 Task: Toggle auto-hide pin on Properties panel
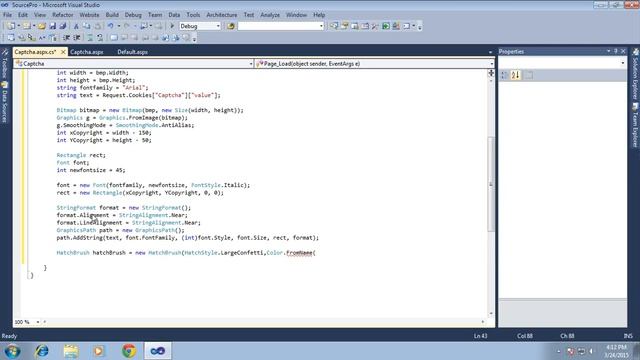tap(616, 51)
